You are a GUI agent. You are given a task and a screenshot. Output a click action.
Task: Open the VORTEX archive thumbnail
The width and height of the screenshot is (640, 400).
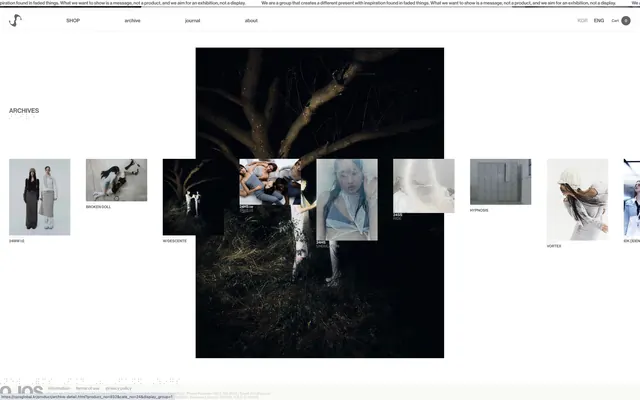577,200
